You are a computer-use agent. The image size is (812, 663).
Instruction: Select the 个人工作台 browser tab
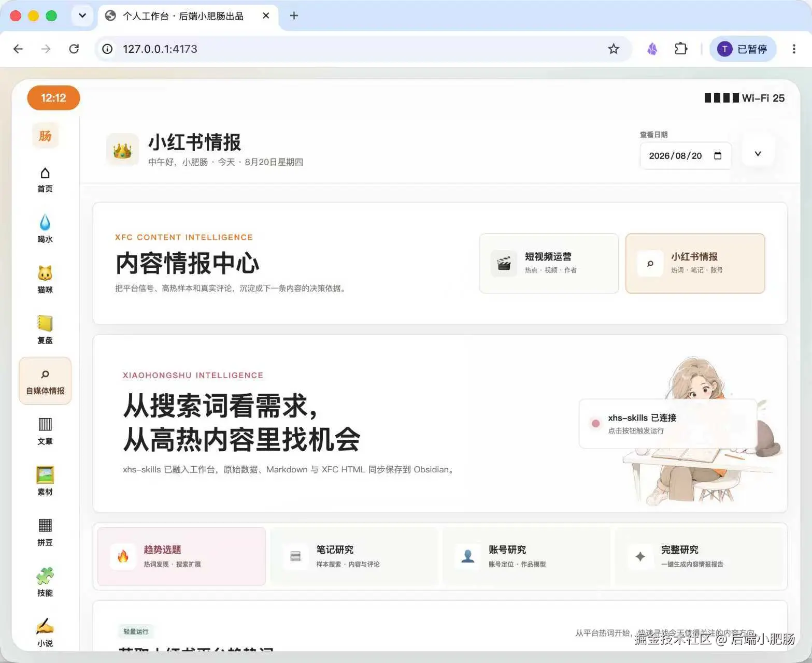[188, 16]
